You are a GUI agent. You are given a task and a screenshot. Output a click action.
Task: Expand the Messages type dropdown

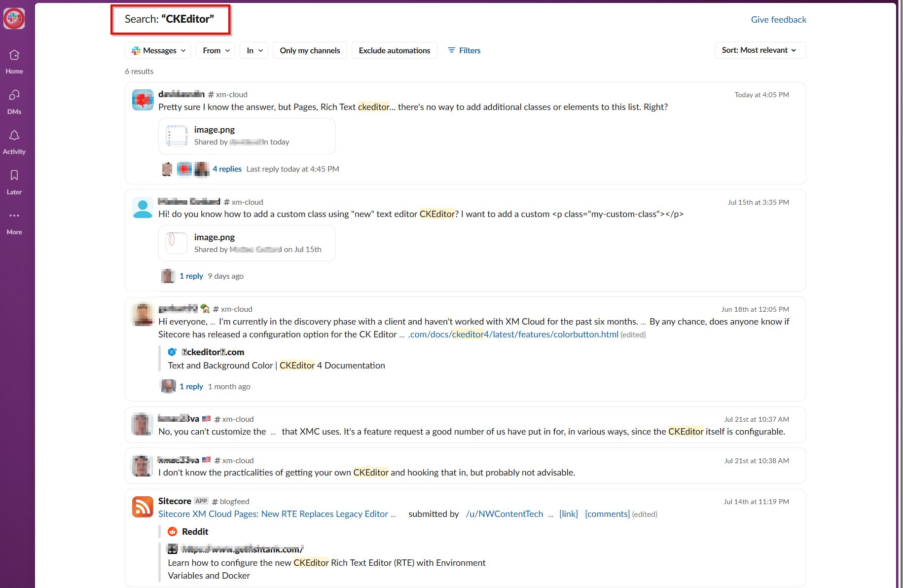(158, 50)
